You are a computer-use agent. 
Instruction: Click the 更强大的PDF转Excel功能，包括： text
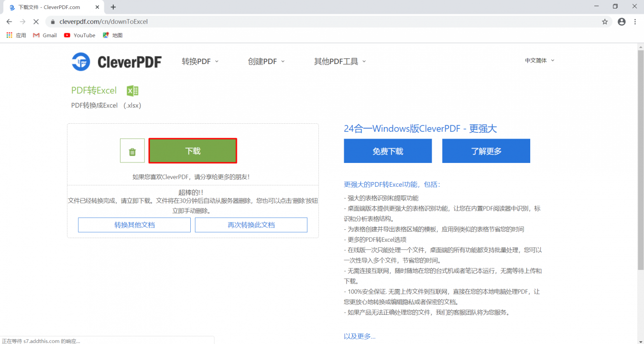[392, 184]
